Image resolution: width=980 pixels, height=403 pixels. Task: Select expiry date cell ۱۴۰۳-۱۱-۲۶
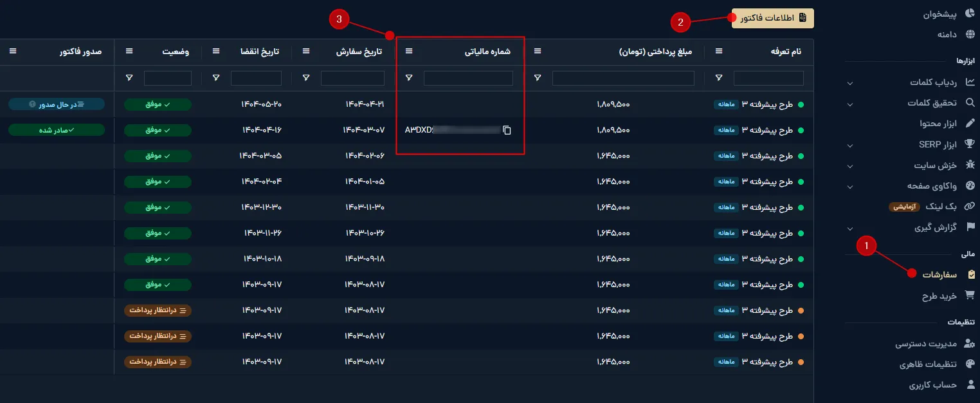pyautogui.click(x=262, y=233)
